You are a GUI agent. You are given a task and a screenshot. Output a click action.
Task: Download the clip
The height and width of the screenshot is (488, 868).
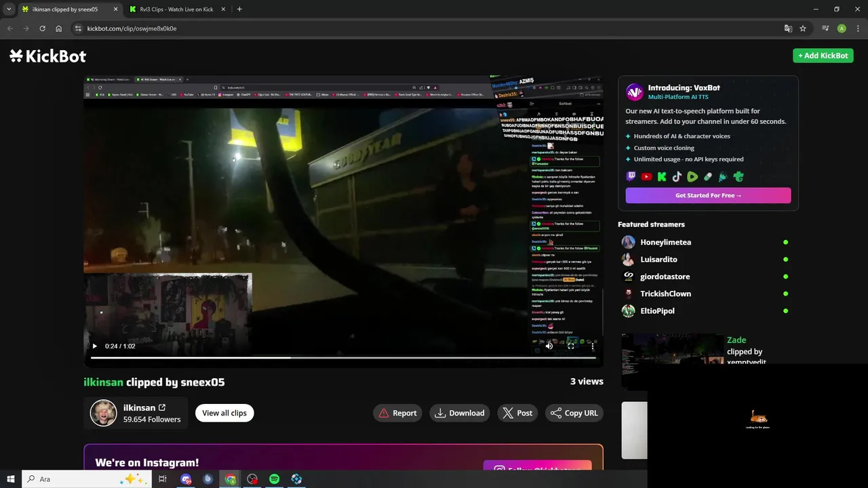click(459, 413)
